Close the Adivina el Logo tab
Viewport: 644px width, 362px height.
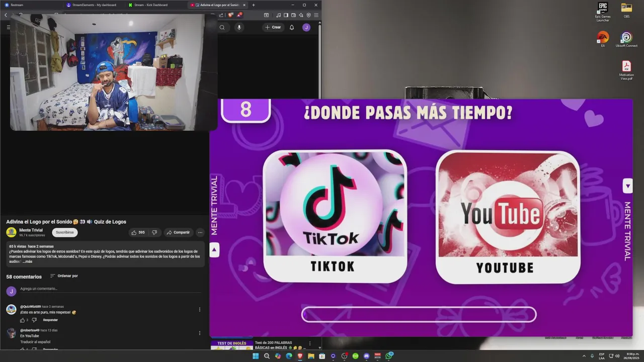245,5
